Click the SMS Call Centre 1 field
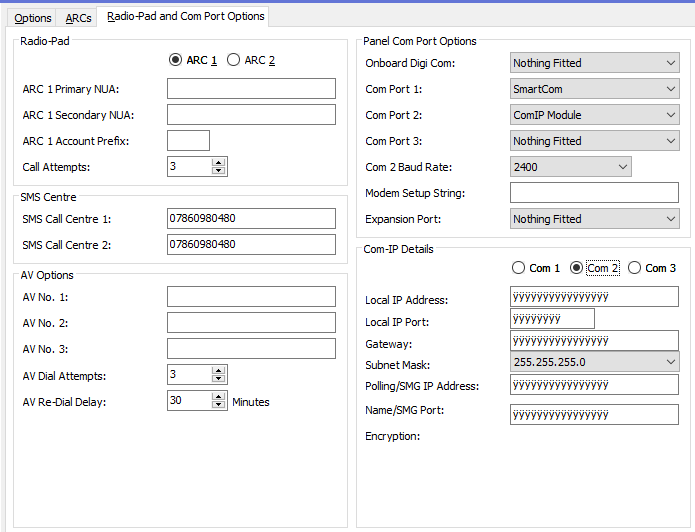The width and height of the screenshot is (695, 532). (251, 218)
